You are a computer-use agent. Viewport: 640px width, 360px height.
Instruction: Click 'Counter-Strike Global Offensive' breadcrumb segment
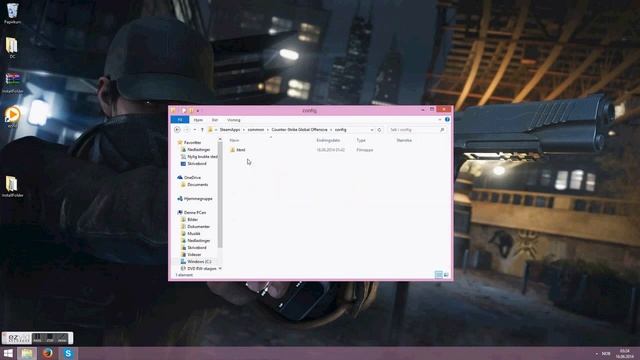tap(299, 129)
